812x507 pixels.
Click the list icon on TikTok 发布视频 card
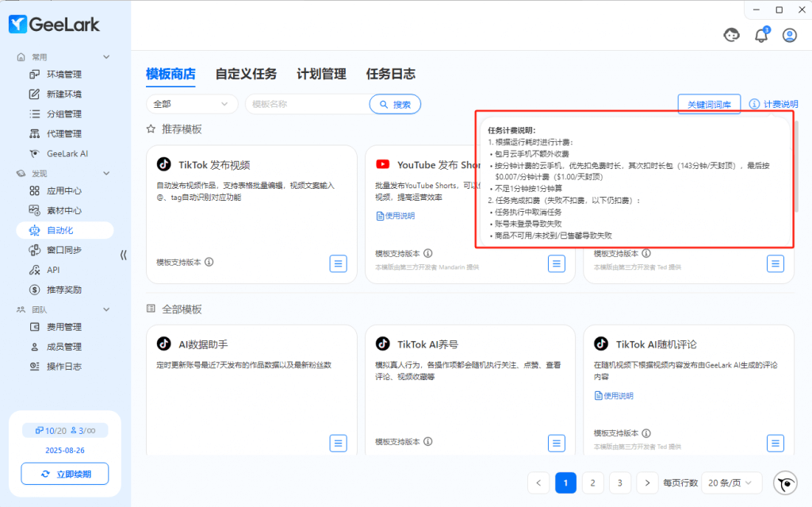point(338,263)
